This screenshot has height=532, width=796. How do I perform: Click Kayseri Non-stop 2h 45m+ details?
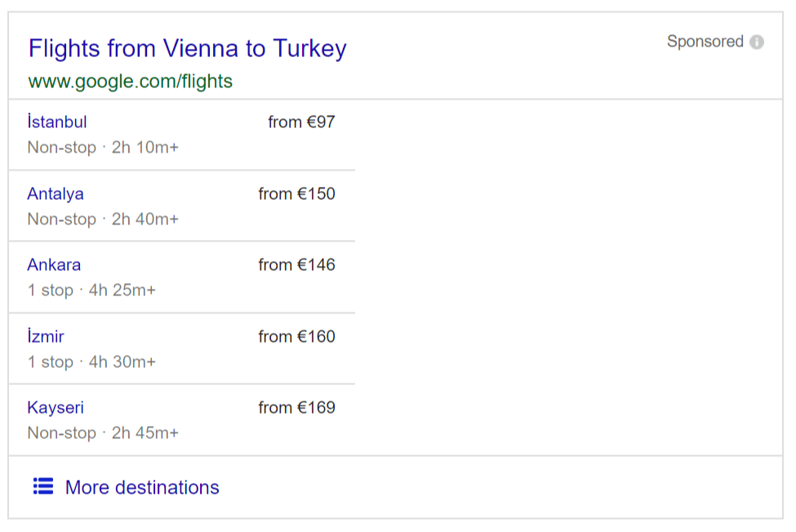pyautogui.click(x=103, y=433)
